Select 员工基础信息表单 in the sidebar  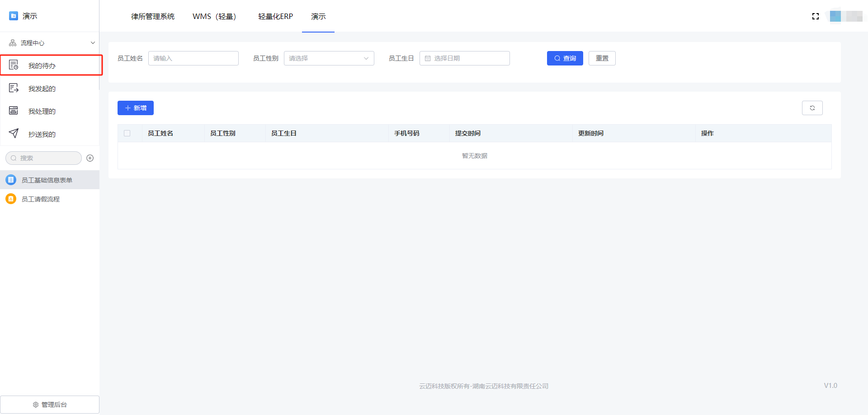click(x=47, y=180)
